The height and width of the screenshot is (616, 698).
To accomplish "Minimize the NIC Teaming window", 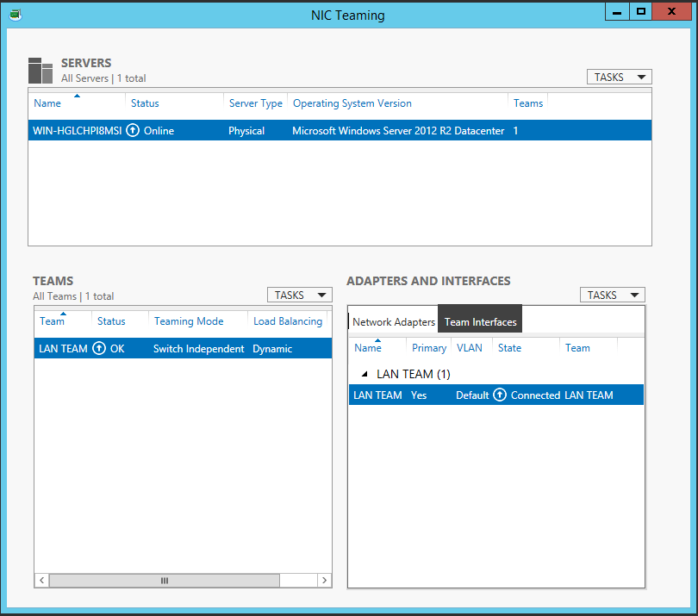I will click(617, 11).
